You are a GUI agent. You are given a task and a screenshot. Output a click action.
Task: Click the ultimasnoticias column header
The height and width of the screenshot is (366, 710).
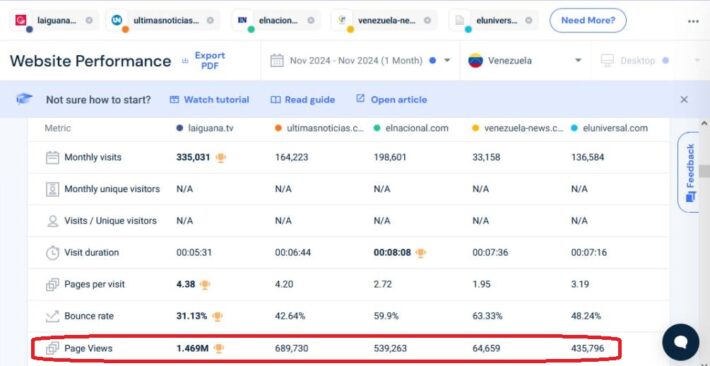click(x=320, y=128)
